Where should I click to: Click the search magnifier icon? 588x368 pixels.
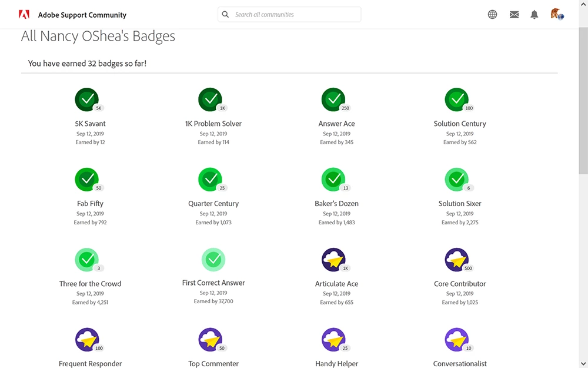(x=225, y=14)
